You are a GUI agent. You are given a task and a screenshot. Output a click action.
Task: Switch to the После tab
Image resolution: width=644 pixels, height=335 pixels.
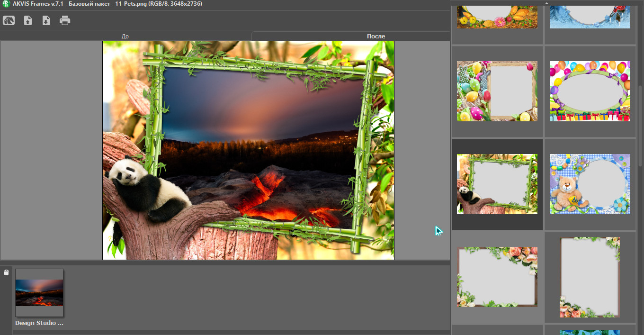click(376, 36)
